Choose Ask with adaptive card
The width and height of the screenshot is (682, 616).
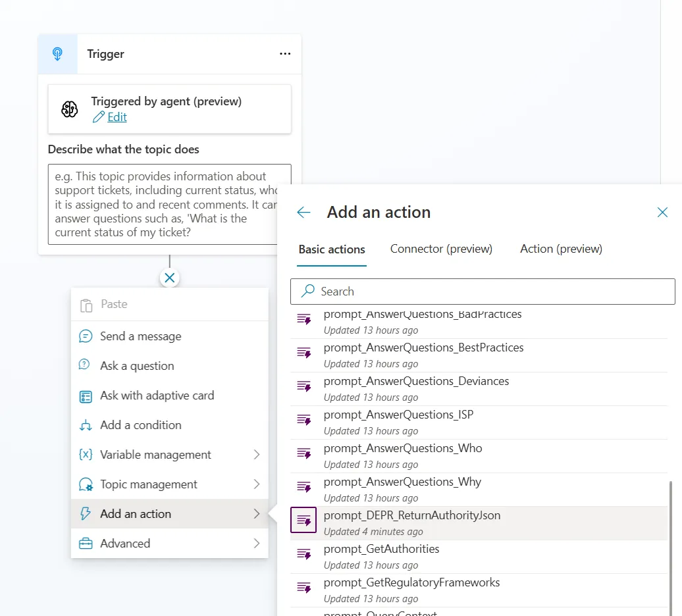[x=170, y=396]
